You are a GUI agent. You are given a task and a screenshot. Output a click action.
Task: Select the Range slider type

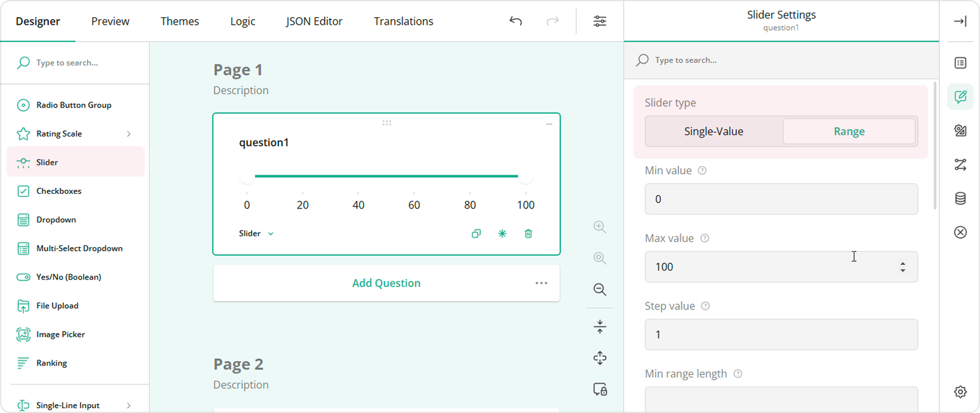[849, 132]
